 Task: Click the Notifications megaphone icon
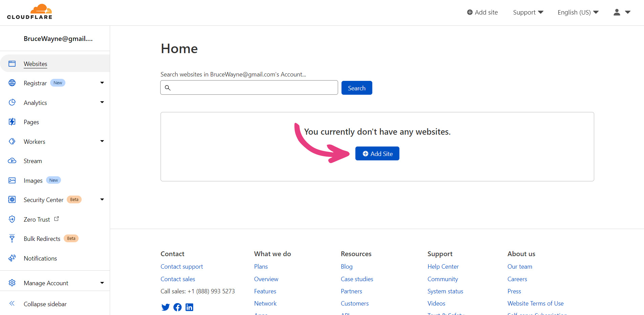[x=12, y=258]
